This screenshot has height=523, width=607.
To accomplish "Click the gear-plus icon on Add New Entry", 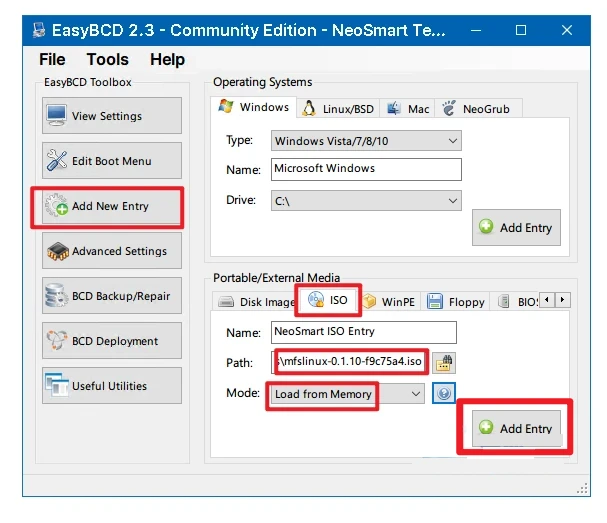I will pyautogui.click(x=57, y=205).
